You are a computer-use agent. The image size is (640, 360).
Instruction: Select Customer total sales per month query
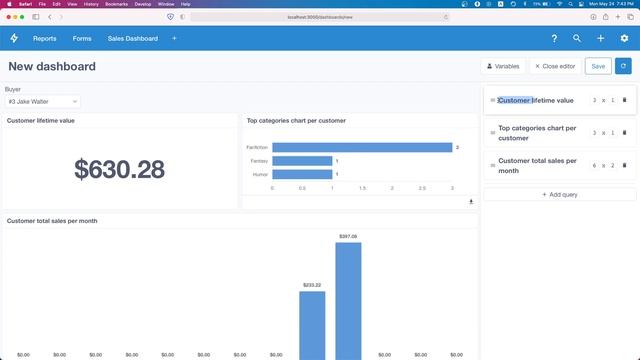537,166
